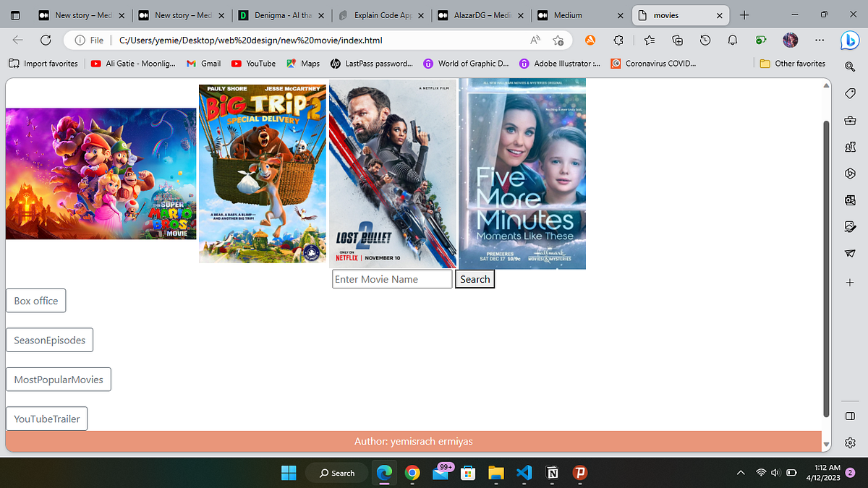Open the sidebar Search tool
The width and height of the screenshot is (868, 488).
click(850, 66)
